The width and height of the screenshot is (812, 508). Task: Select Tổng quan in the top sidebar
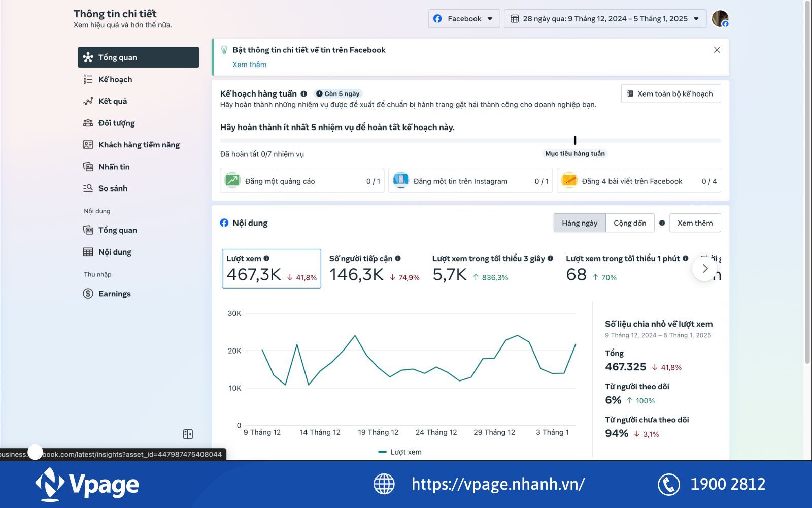click(139, 57)
